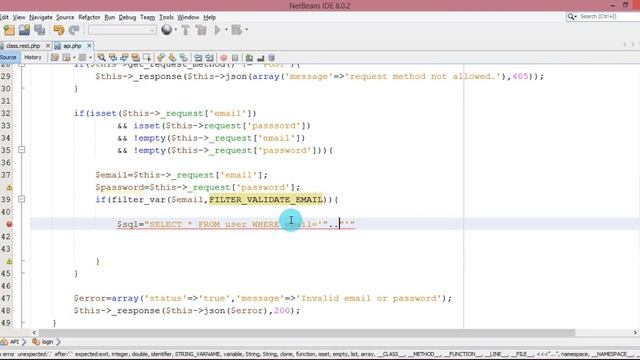Click Find Next Occurrence icon
This screenshot has height=360, width=640.
(124, 58)
